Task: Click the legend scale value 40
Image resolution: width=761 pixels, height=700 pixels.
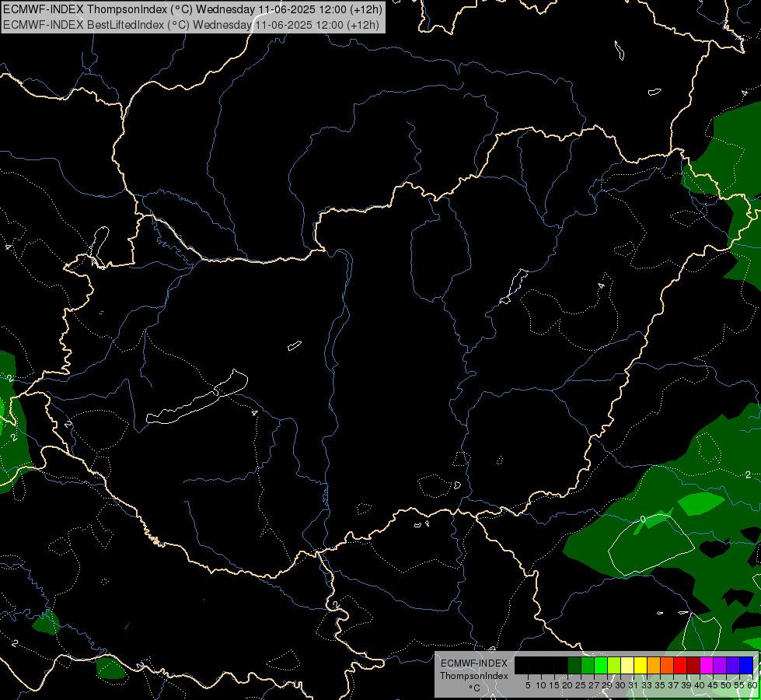Action: (x=700, y=685)
